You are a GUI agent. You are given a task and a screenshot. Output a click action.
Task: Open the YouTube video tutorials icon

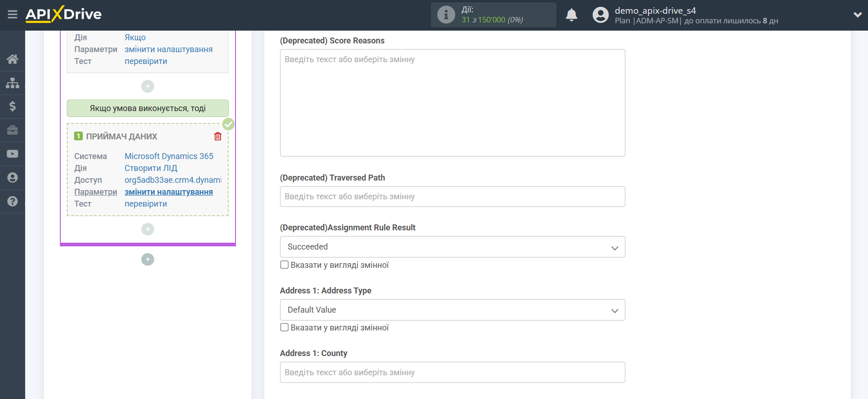pyautogui.click(x=12, y=154)
